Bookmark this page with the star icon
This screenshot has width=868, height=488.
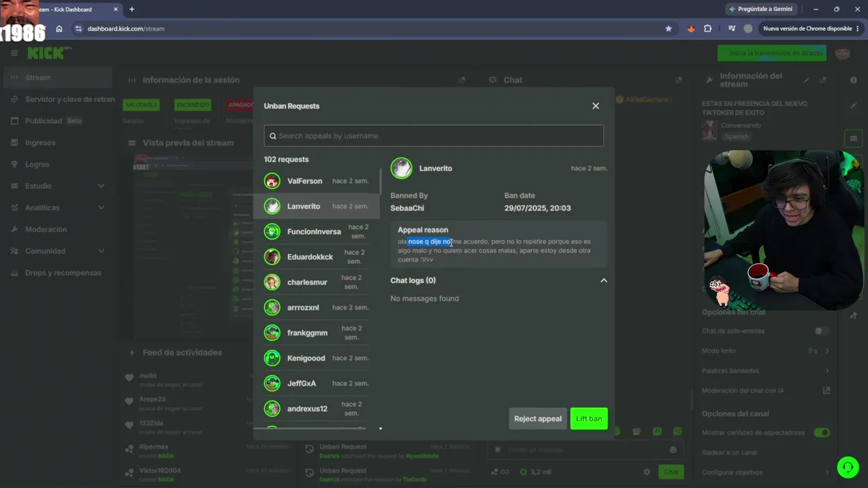[x=669, y=28]
